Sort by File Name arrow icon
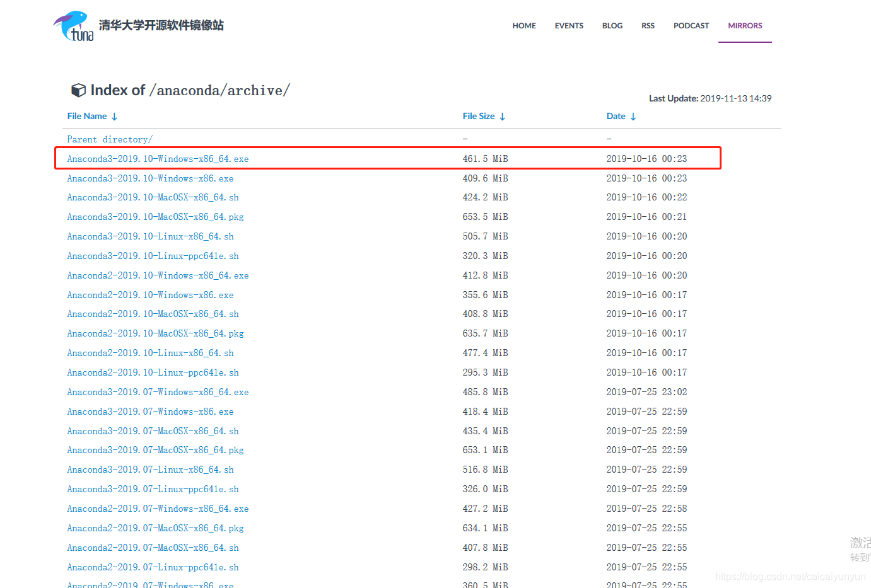The image size is (871, 588). 114,117
